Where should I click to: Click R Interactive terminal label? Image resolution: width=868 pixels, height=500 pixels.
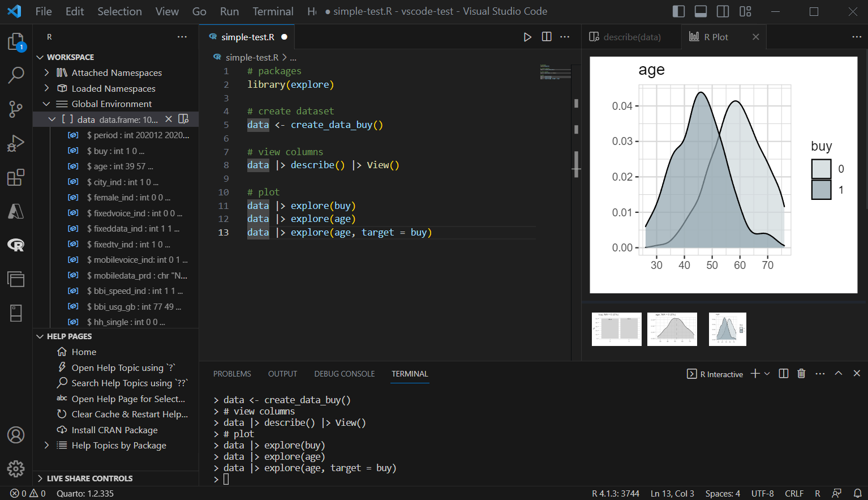[x=721, y=374]
